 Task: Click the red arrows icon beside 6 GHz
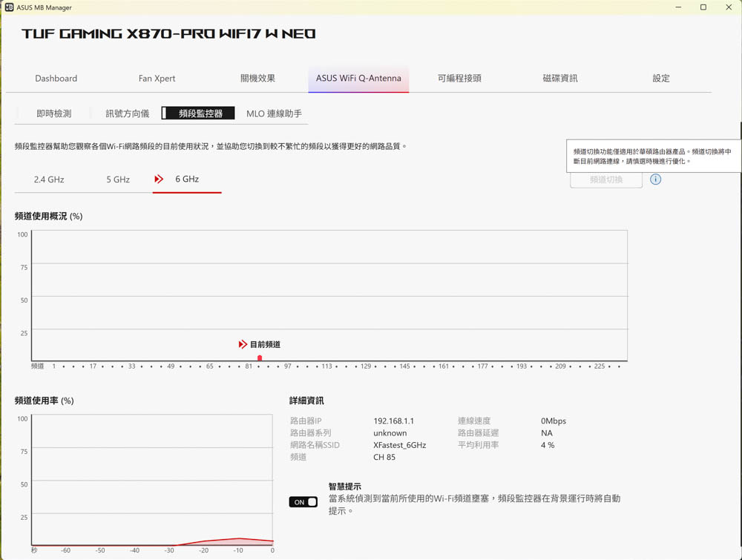pyautogui.click(x=159, y=179)
